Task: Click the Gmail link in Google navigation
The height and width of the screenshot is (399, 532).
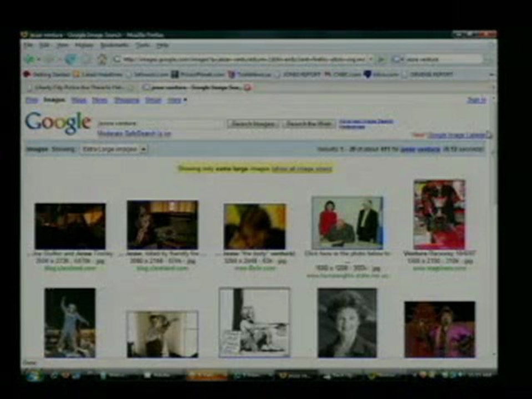Action: click(x=153, y=100)
